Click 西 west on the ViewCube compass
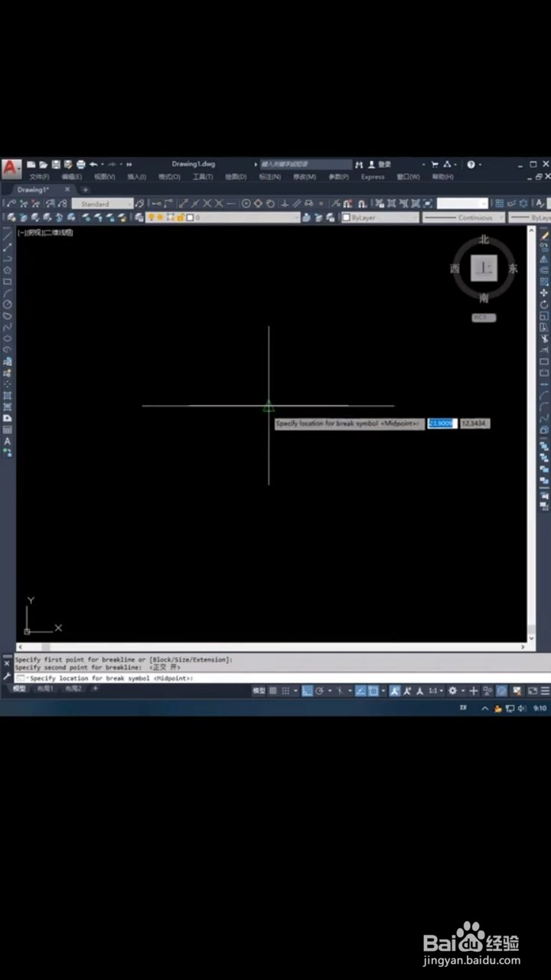The height and width of the screenshot is (980, 551). click(x=455, y=269)
